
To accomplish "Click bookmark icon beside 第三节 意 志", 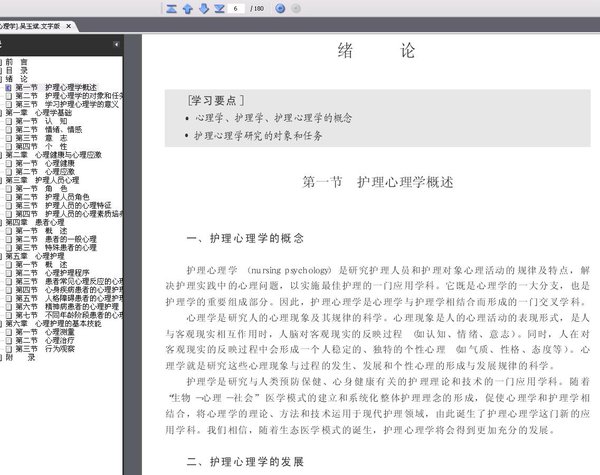I will (9, 138).
